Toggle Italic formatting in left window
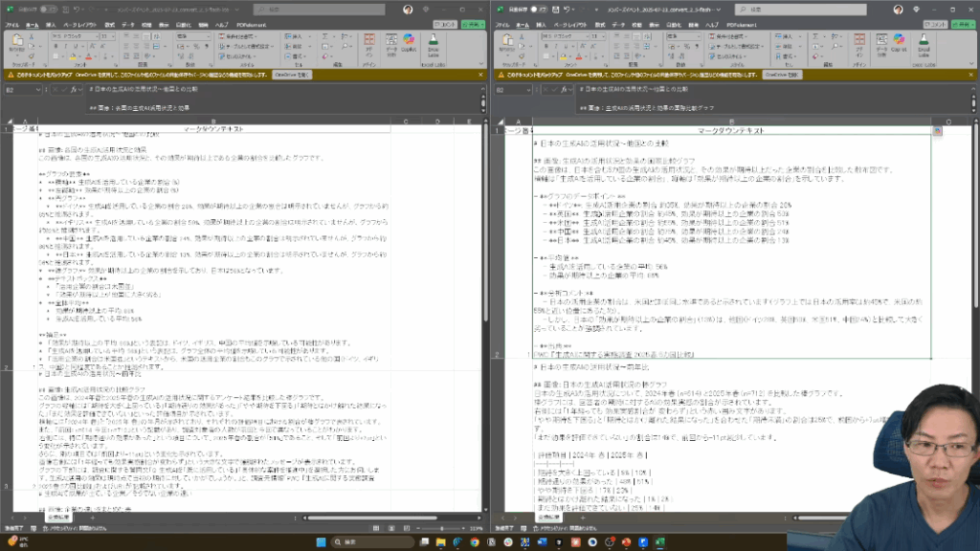 pyautogui.click(x=66, y=46)
